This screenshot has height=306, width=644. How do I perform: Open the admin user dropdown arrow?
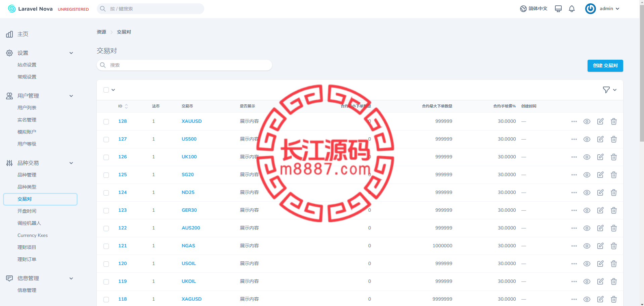pyautogui.click(x=617, y=9)
